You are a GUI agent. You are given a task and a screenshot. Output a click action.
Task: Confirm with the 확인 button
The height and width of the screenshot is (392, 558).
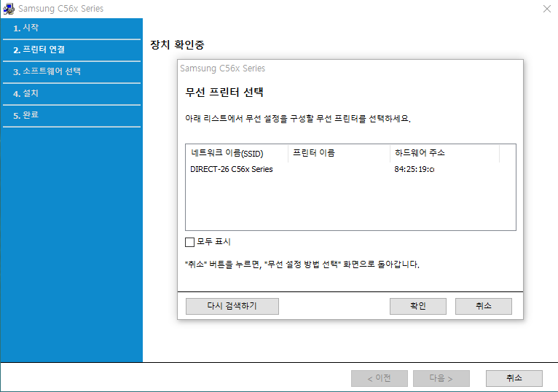point(418,306)
